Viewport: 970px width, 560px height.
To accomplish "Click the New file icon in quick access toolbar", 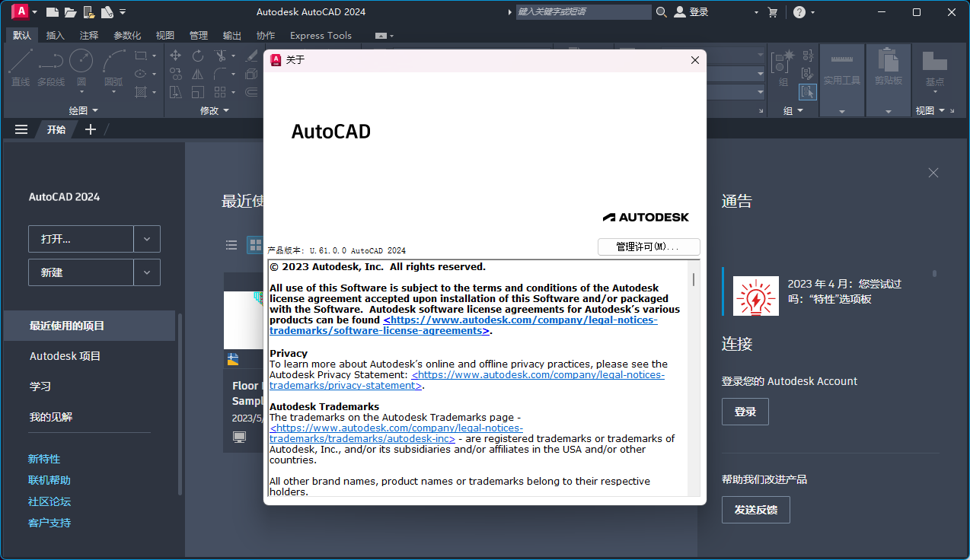I will pos(52,12).
